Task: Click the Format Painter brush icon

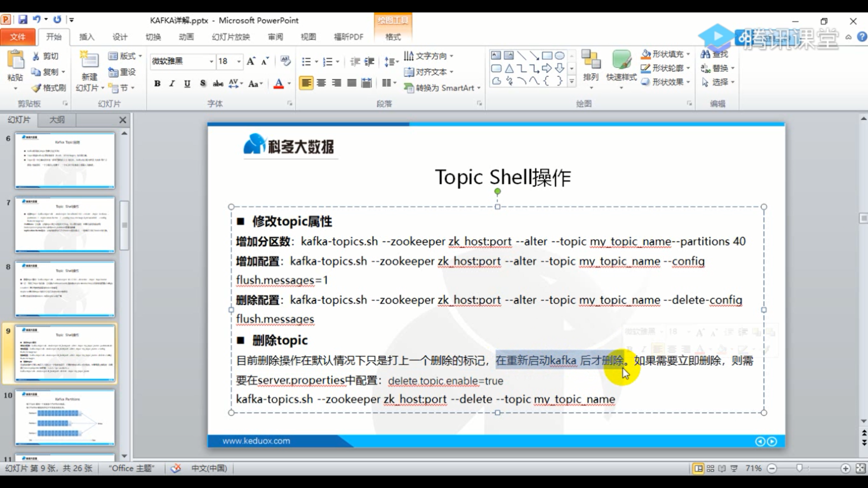Action: coord(36,88)
